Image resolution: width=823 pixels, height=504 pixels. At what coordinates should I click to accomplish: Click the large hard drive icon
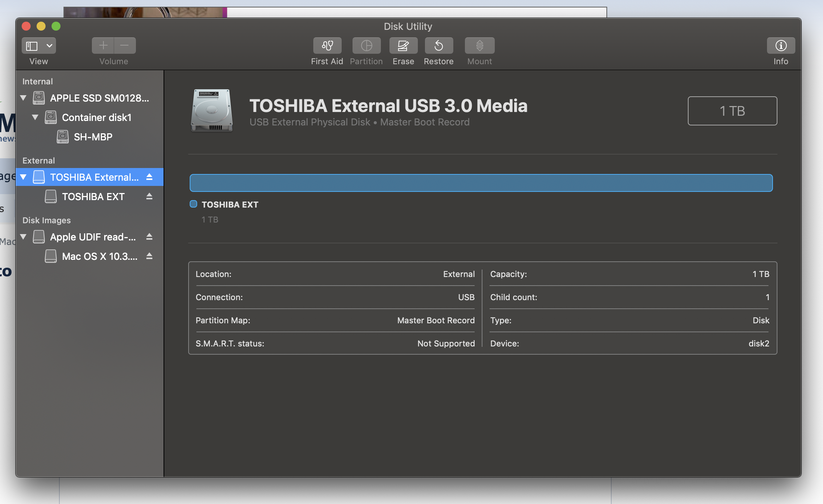tap(212, 110)
